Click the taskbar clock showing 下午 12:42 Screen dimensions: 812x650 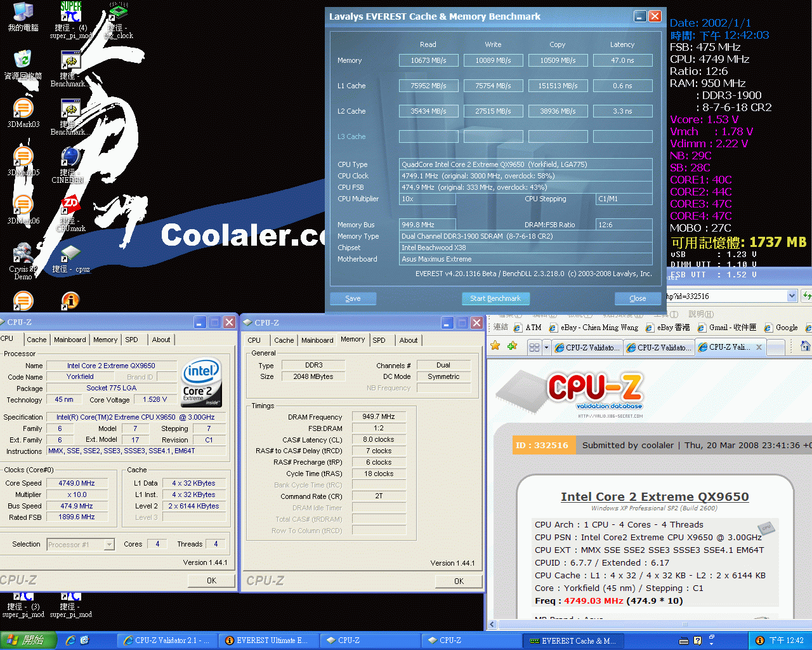(787, 640)
